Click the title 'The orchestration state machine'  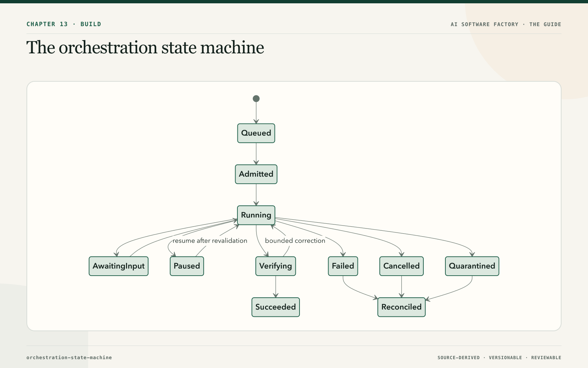[x=145, y=48]
